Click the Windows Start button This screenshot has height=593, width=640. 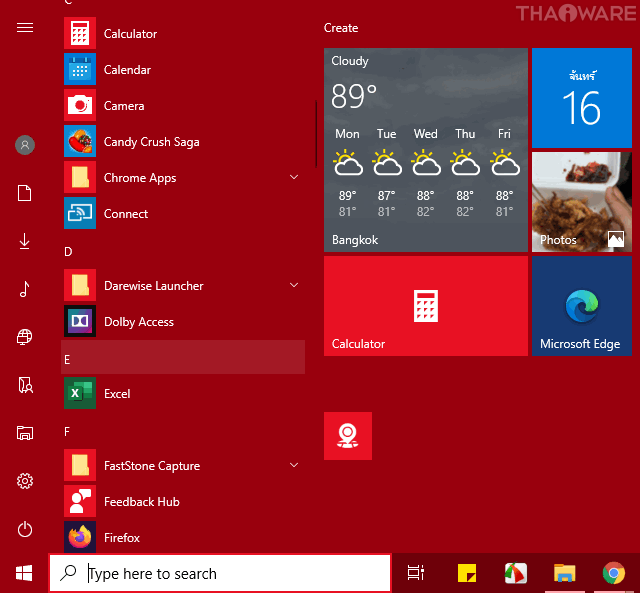click(x=24, y=573)
